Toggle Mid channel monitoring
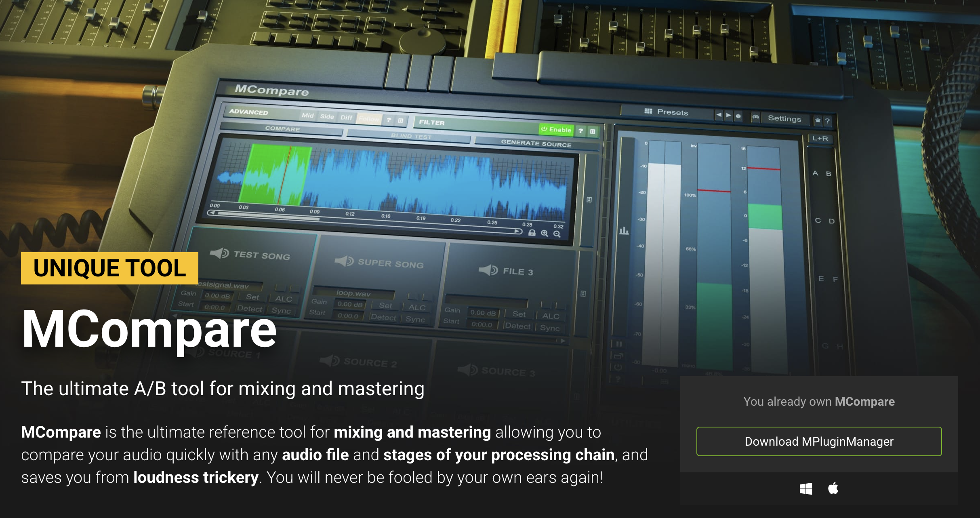 pyautogui.click(x=309, y=116)
